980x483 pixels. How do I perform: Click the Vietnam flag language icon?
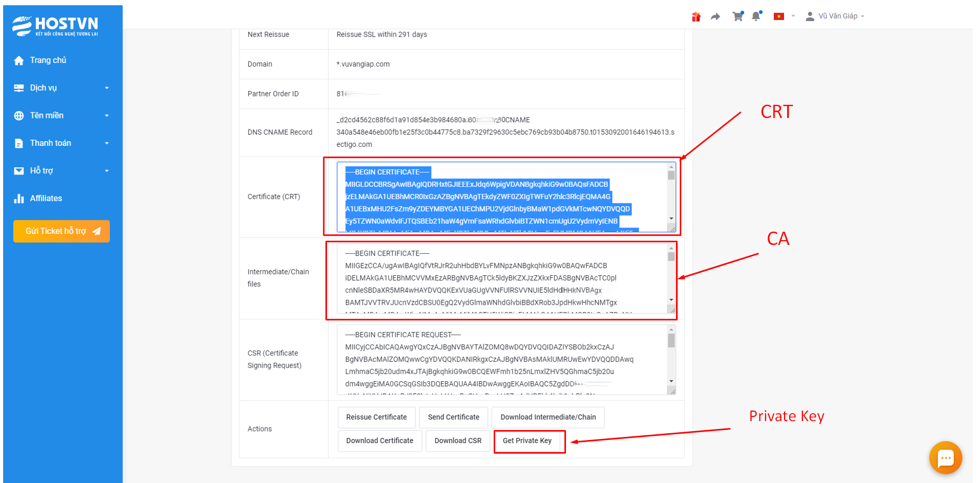point(779,16)
